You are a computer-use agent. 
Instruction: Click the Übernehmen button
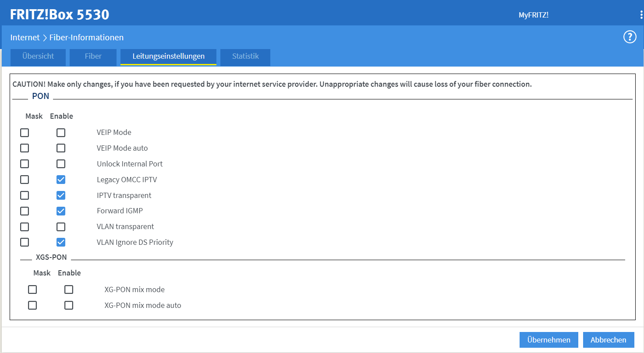point(549,340)
